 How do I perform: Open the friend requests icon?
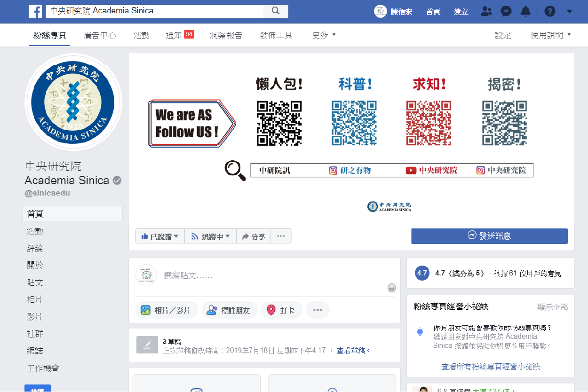click(487, 11)
